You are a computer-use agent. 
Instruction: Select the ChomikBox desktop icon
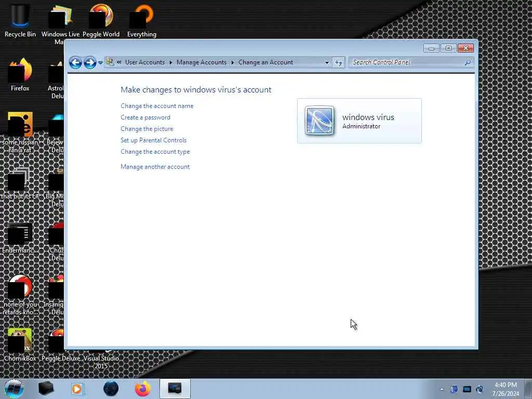[x=20, y=345]
